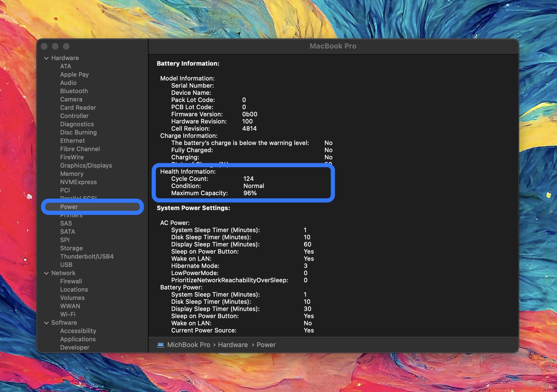This screenshot has height=392, width=557.
Task: Select NVMExpress under Hardware
Action: tap(79, 182)
